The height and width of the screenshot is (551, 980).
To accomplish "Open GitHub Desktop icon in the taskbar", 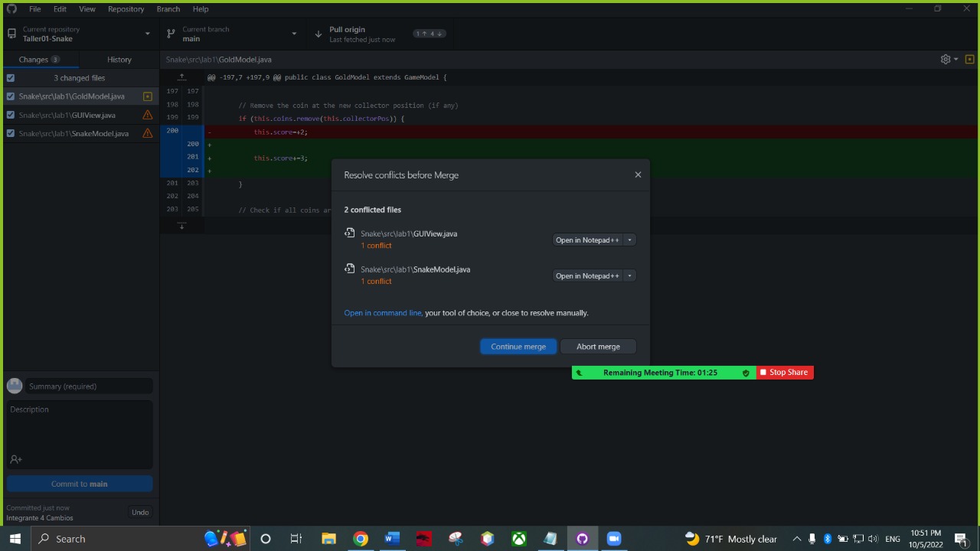I will click(x=582, y=539).
